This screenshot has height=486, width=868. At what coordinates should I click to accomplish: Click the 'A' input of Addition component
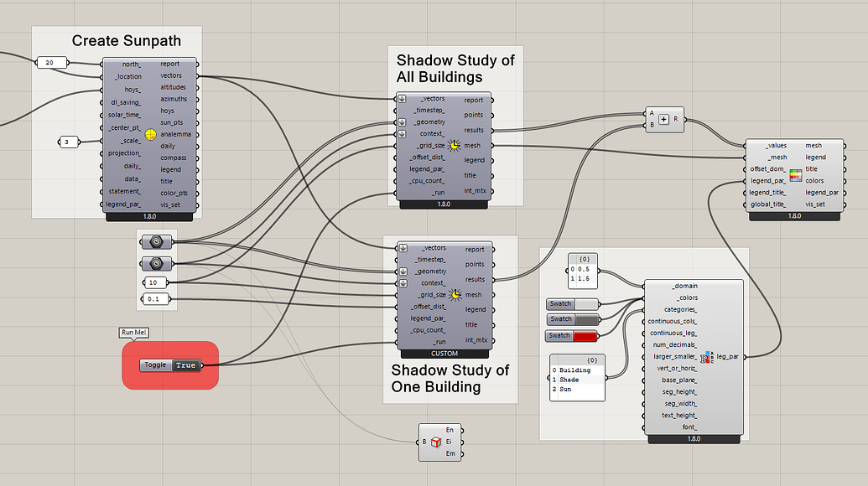(652, 113)
